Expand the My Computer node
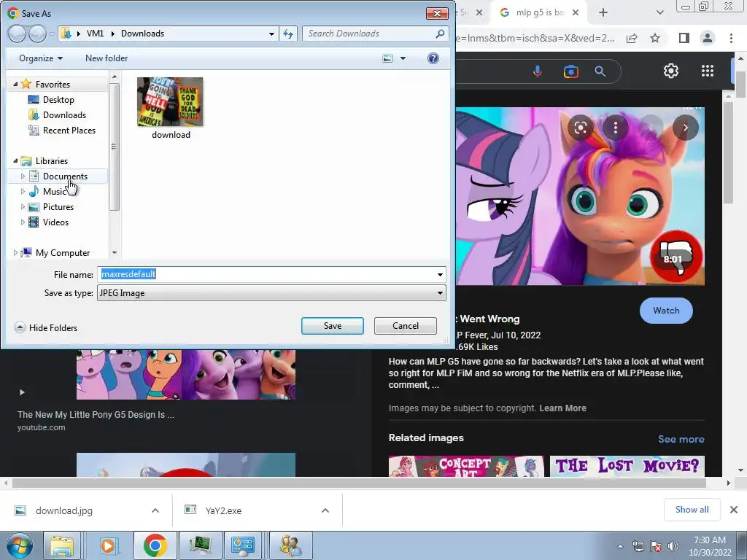Viewport: 747px width, 560px height. 15,252
